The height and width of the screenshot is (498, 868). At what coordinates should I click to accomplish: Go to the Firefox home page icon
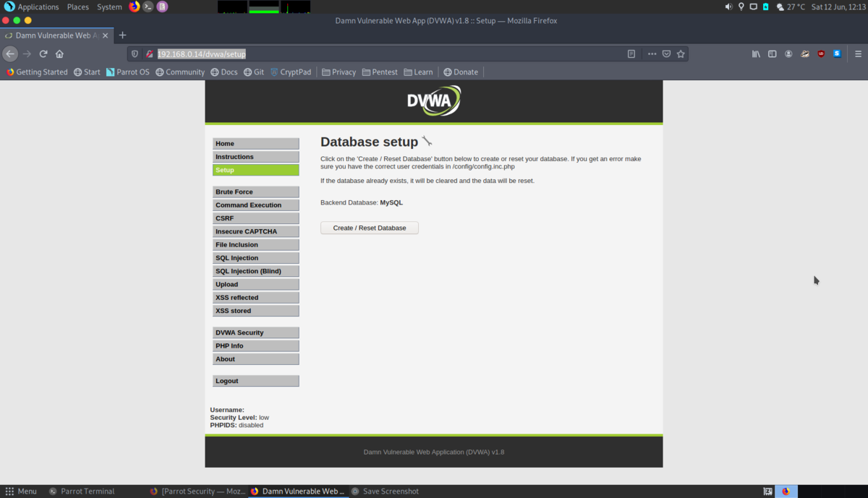coord(60,53)
